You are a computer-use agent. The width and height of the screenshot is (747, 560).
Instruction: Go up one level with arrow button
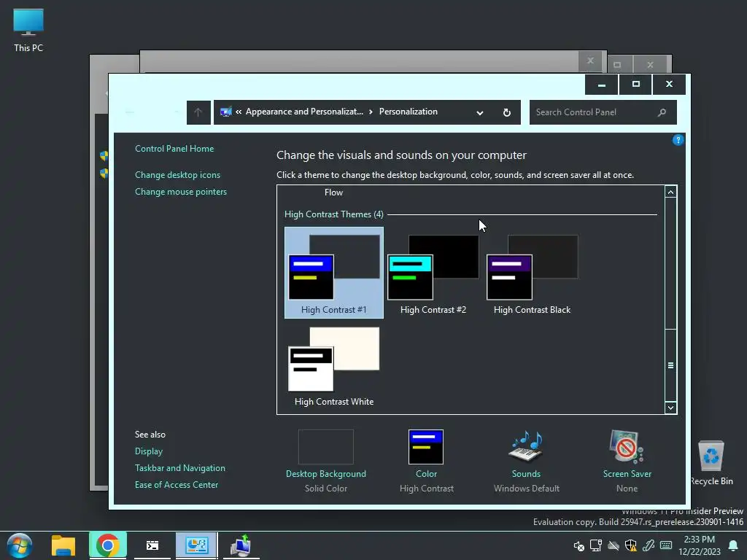[198, 112]
